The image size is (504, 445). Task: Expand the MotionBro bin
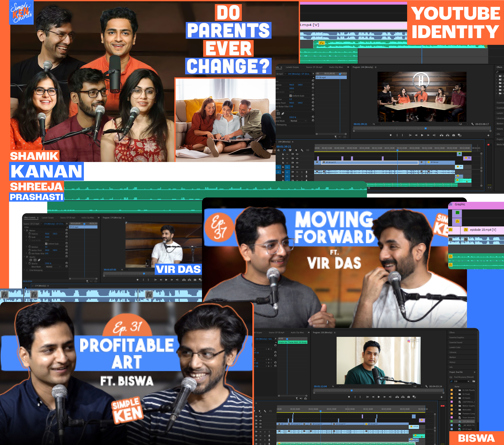click(x=456, y=410)
